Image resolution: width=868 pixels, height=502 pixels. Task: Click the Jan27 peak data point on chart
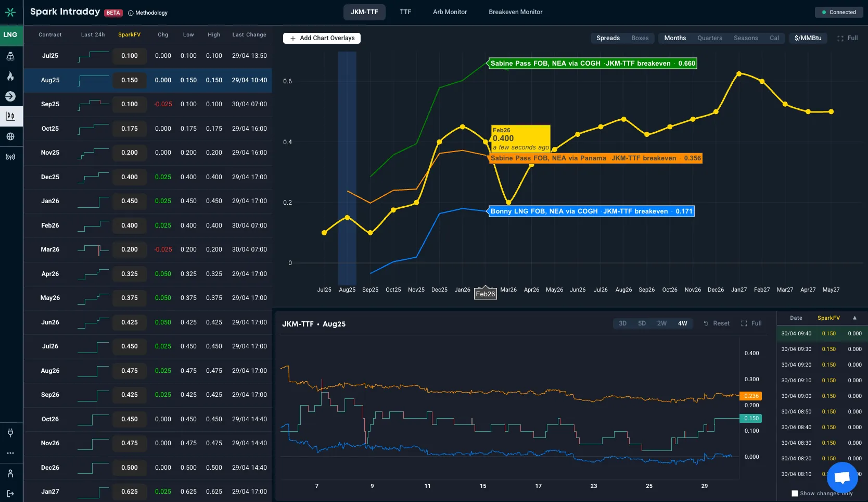pos(739,74)
